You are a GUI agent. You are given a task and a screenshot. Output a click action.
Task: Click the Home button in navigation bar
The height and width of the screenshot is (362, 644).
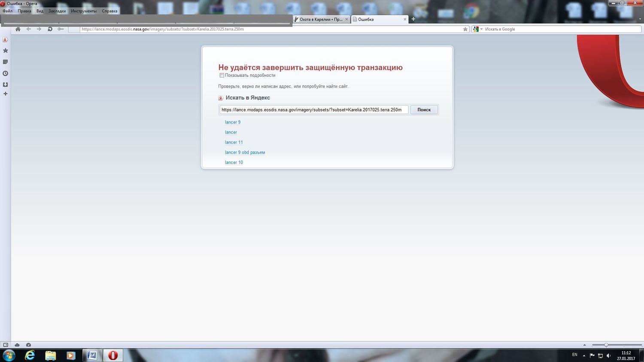point(18,29)
